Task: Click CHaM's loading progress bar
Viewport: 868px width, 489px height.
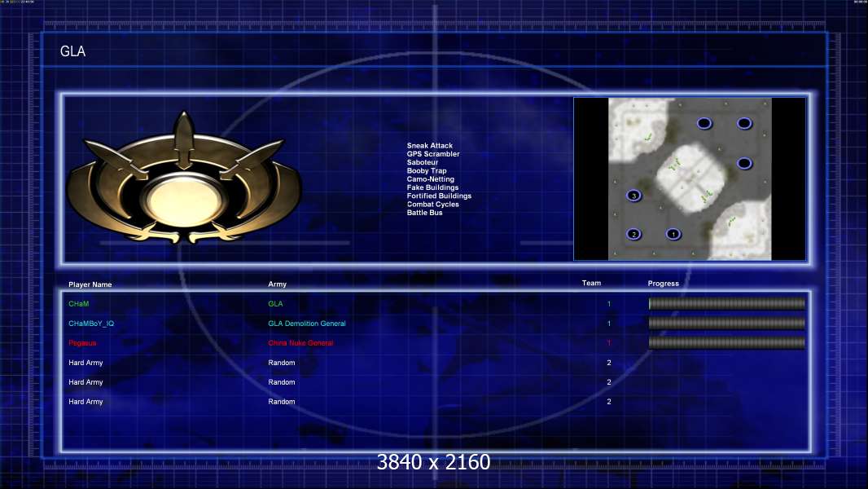Action: 726,304
